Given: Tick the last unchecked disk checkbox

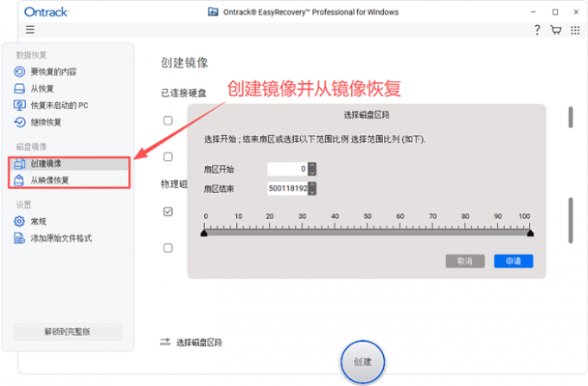Looking at the screenshot, I should (x=168, y=248).
